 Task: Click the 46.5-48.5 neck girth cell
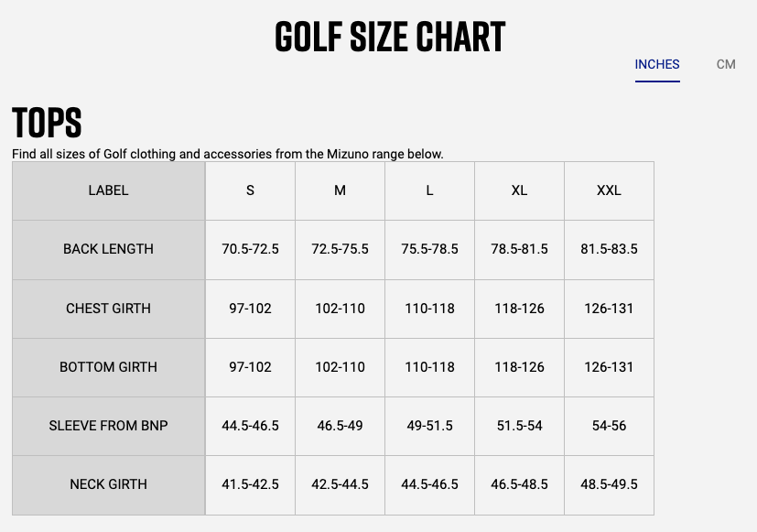[519, 483]
